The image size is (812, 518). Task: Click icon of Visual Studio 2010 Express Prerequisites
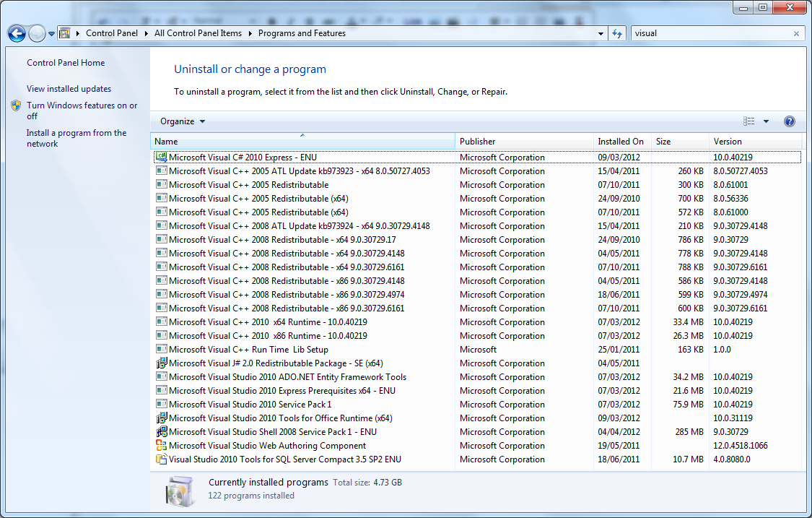(162, 390)
